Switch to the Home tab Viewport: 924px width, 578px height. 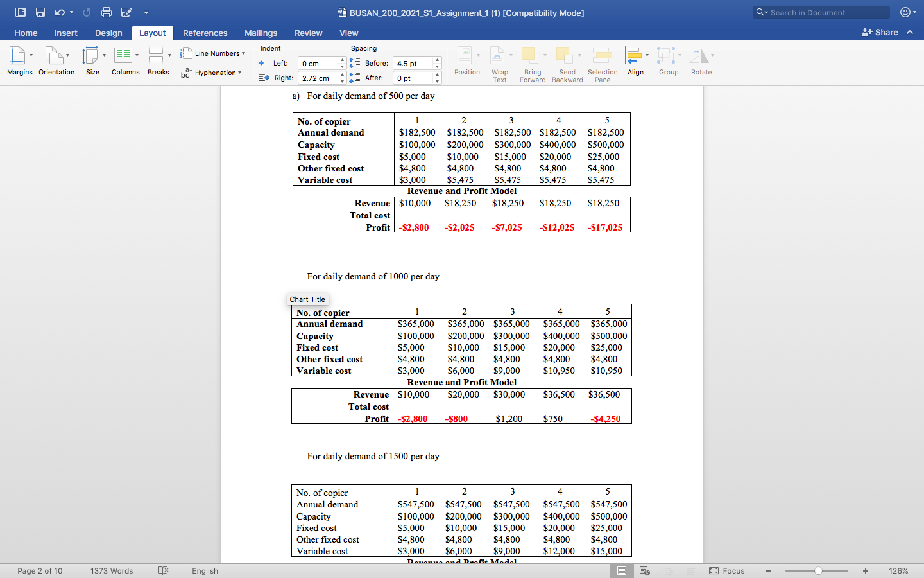26,33
